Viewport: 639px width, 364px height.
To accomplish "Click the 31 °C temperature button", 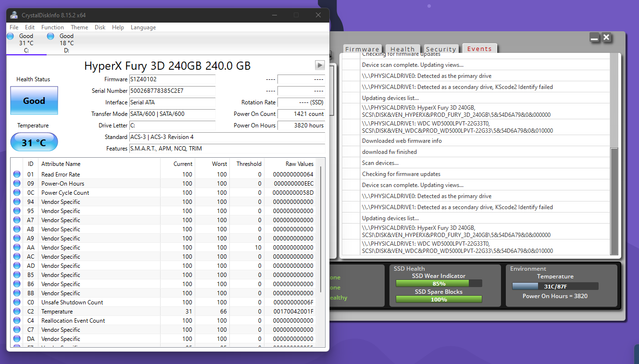I will (x=34, y=143).
